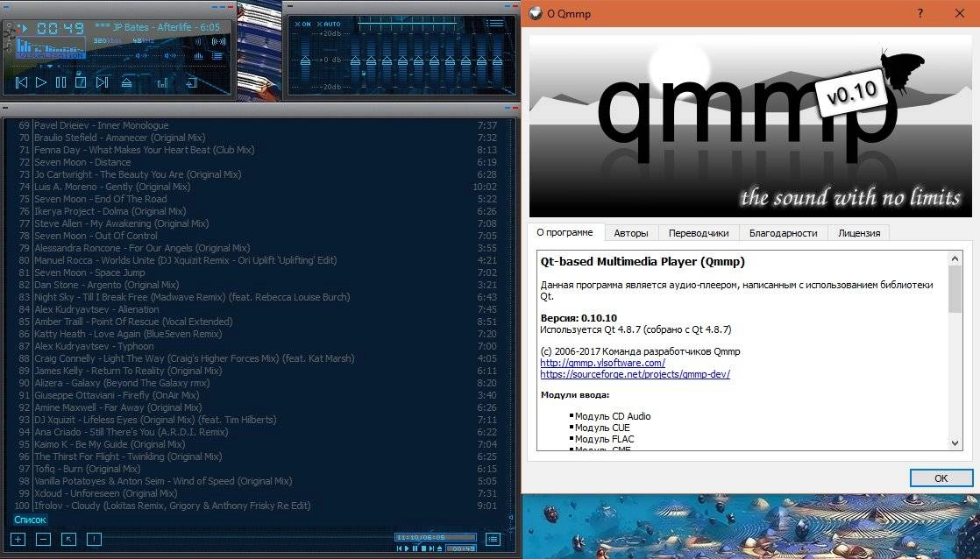Select track 97 Tofiq - Burn (Original Mix)
980x559 pixels.
(256, 469)
